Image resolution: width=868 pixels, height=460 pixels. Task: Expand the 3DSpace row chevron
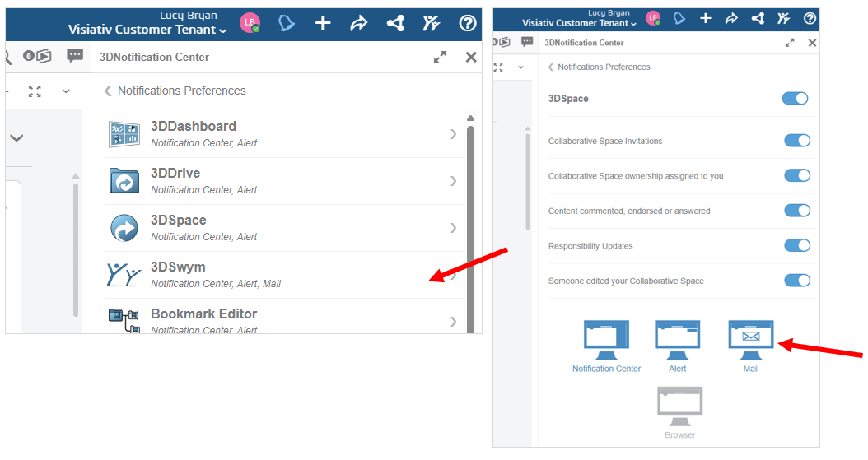click(454, 228)
